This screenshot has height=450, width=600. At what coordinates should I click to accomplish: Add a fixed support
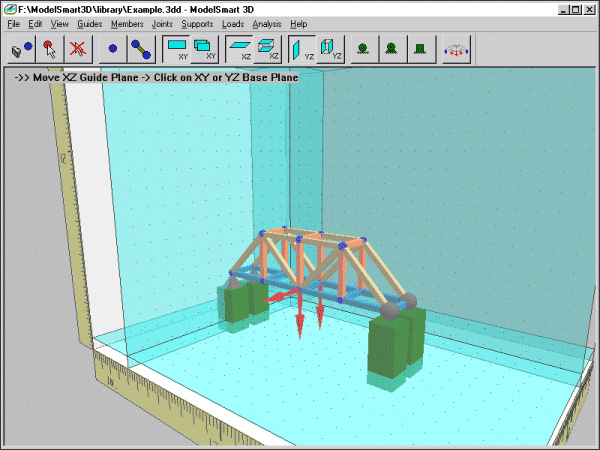click(x=421, y=49)
